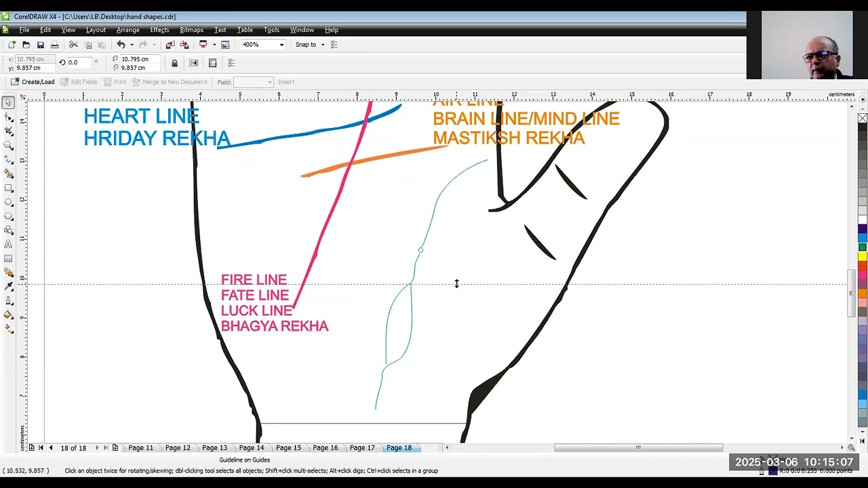Viewport: 868px width, 488px height.
Task: Click the no-color X swatch in palette
Action: 863,119
